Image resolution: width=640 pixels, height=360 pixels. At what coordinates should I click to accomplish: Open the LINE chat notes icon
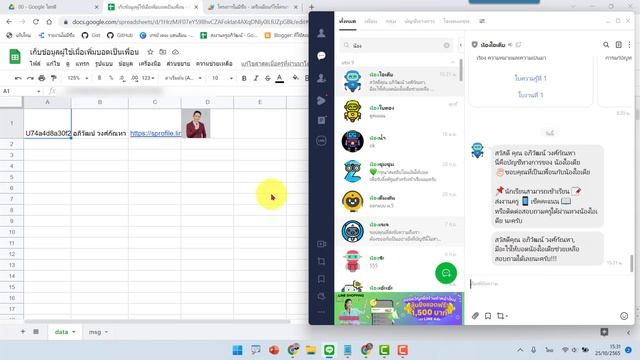(618, 44)
